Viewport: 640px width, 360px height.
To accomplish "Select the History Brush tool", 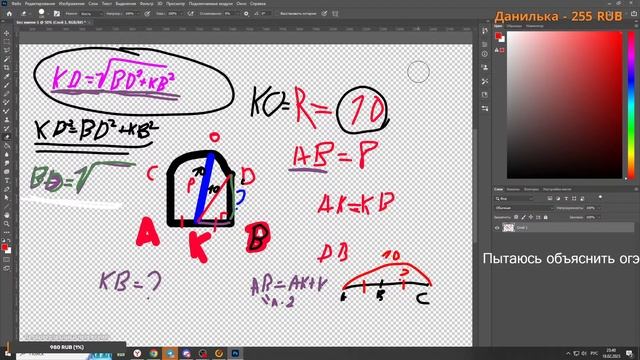I will coord(7,128).
